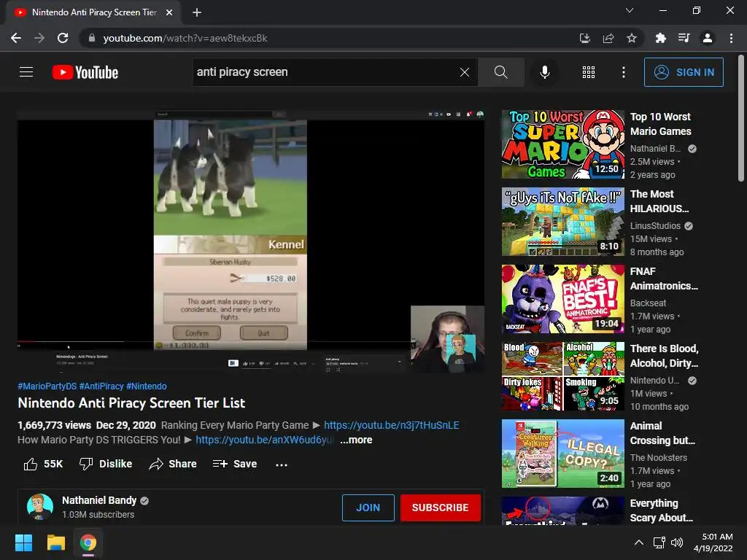The width and height of the screenshot is (747, 560).
Task: Select the Nintendo Anti Piracy Screen tab
Action: (x=94, y=12)
